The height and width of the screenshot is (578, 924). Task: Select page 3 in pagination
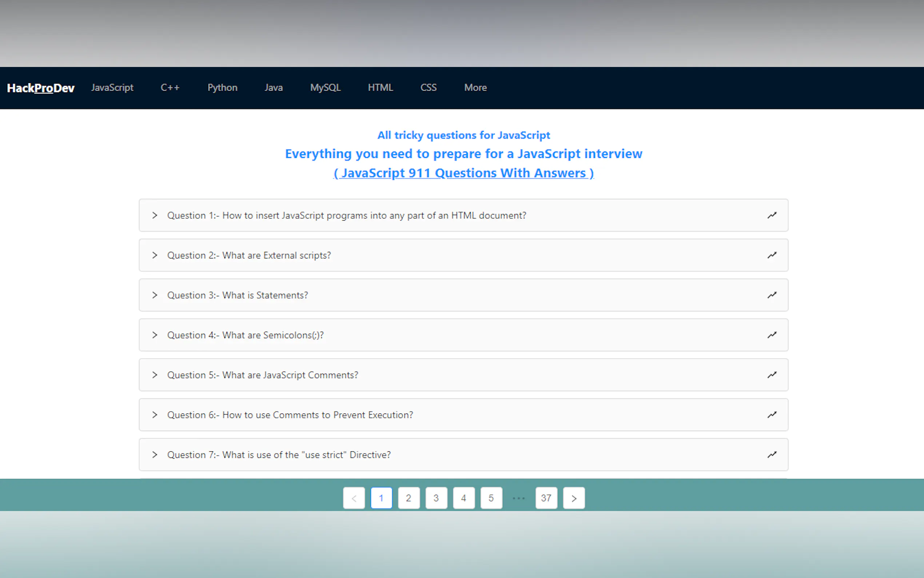pos(436,498)
